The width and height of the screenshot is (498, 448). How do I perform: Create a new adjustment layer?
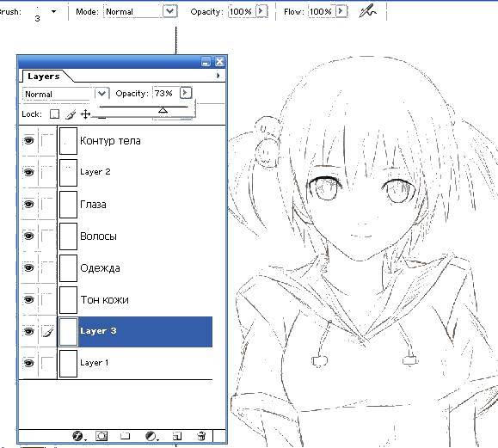[x=151, y=436]
